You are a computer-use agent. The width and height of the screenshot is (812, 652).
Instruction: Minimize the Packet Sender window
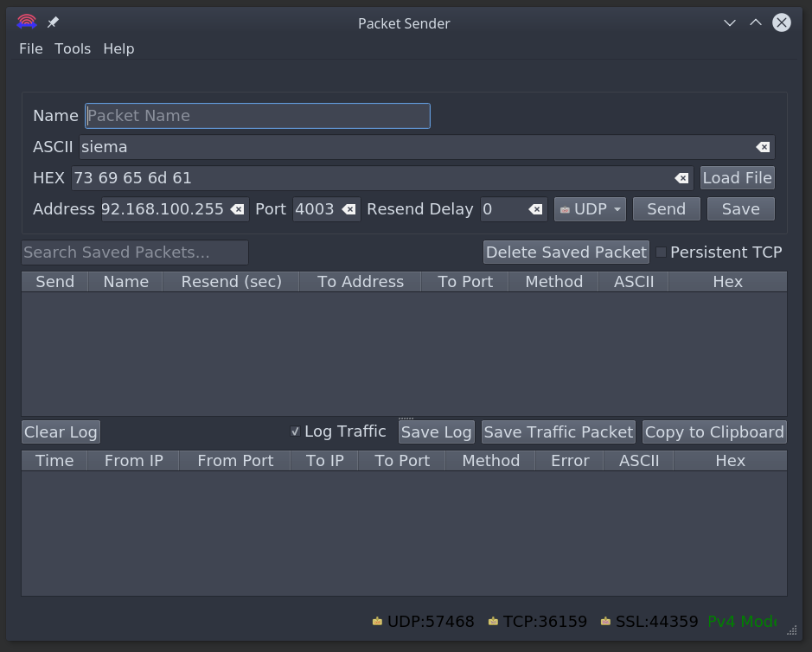[x=730, y=22]
